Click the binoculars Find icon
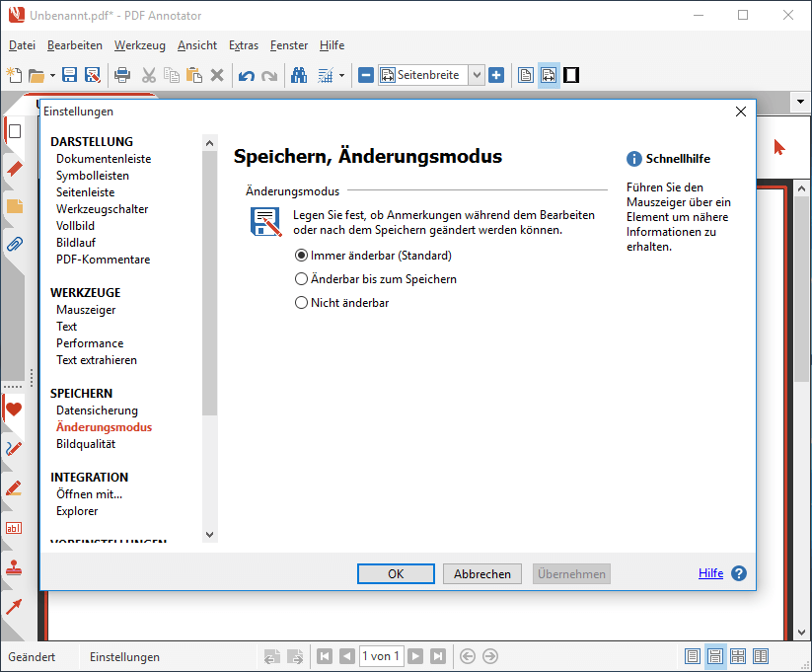 pos(299,75)
